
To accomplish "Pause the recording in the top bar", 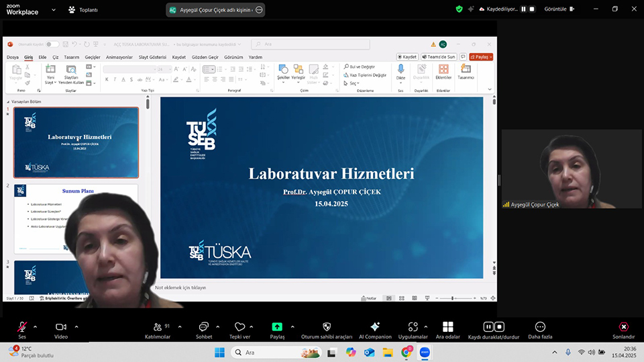I will (524, 9).
